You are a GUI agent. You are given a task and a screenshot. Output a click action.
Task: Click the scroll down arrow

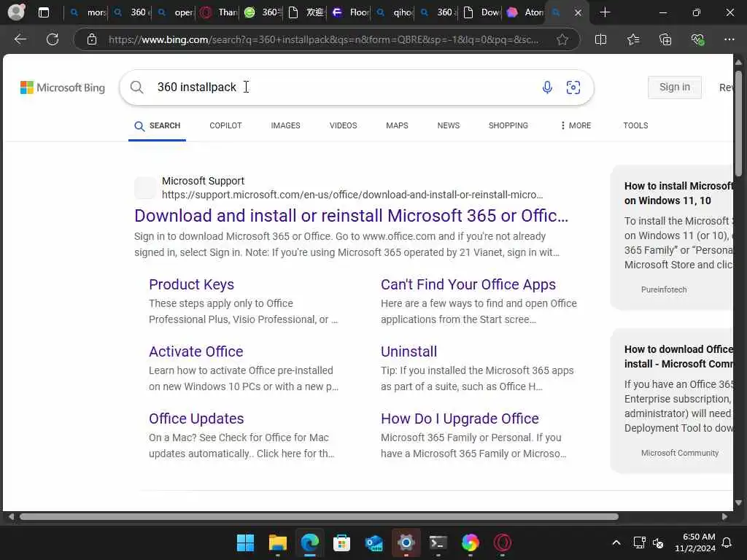(738, 502)
